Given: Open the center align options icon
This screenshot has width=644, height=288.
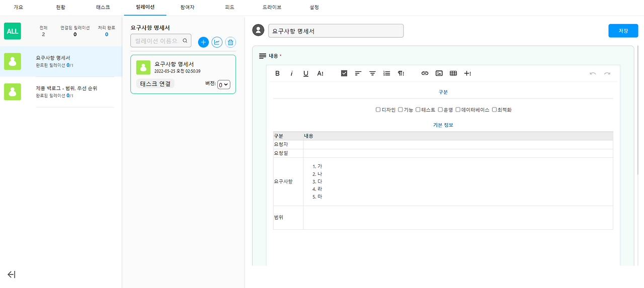Looking at the screenshot, I should (x=372, y=73).
